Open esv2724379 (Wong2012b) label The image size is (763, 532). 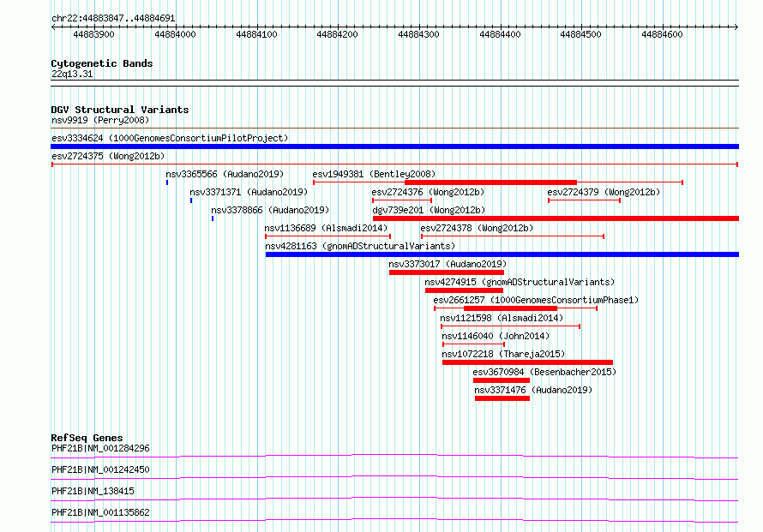[604, 192]
